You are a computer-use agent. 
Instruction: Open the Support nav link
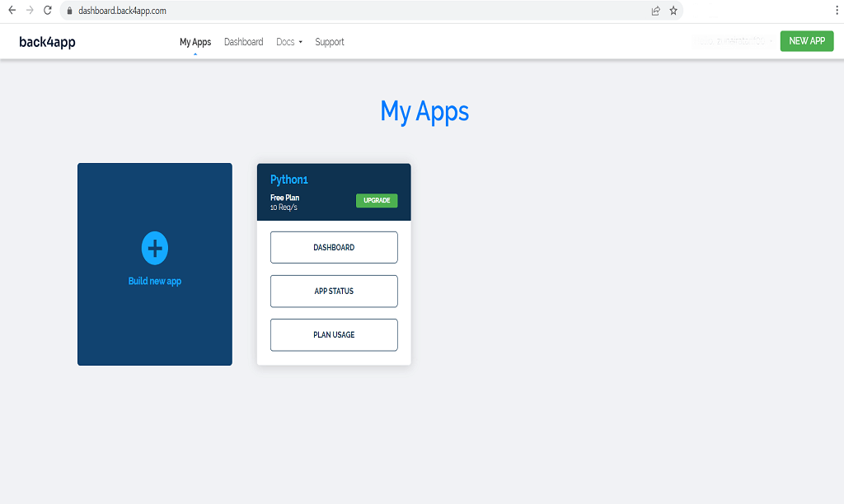pyautogui.click(x=330, y=42)
